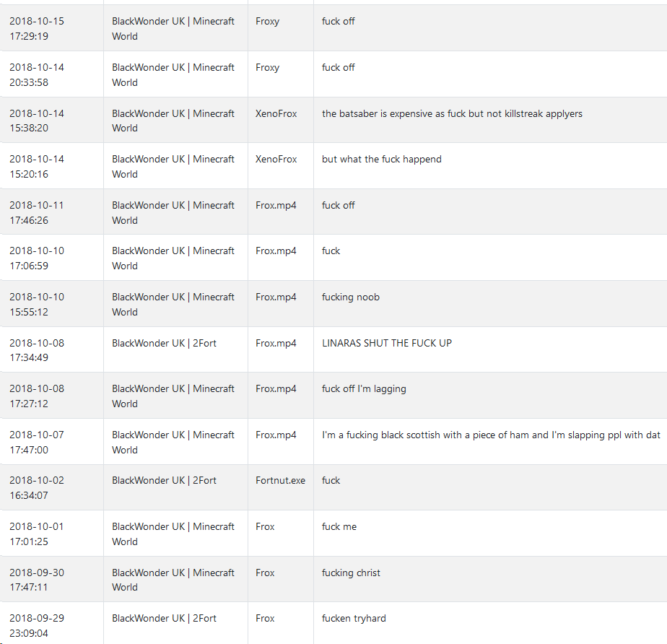Click Froxy in the 2018-10-15 row
Screen dimensions: 667x644
point(267,21)
